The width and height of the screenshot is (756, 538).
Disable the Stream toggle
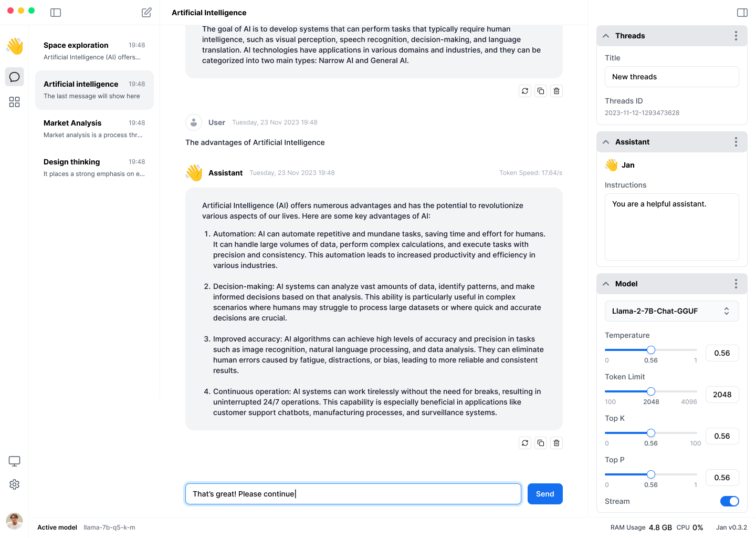tap(729, 501)
